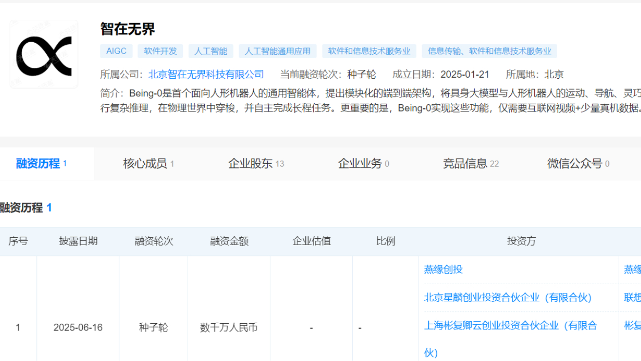This screenshot has height=361, width=641.
Task: Click the 2025-01-21 founding date
Action: pos(465,74)
